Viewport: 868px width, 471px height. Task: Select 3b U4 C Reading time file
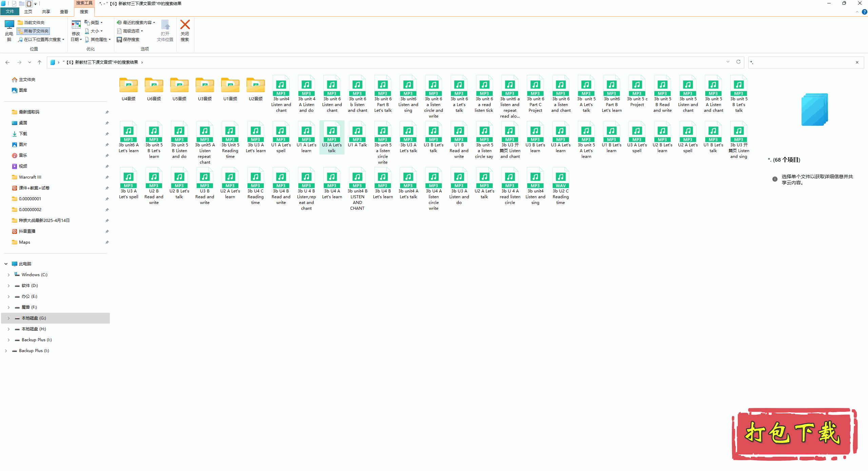tap(255, 186)
